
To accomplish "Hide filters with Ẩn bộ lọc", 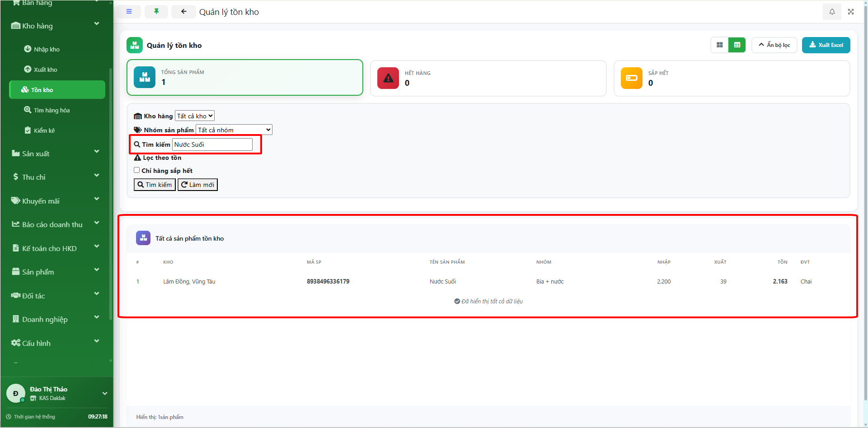I will [774, 45].
